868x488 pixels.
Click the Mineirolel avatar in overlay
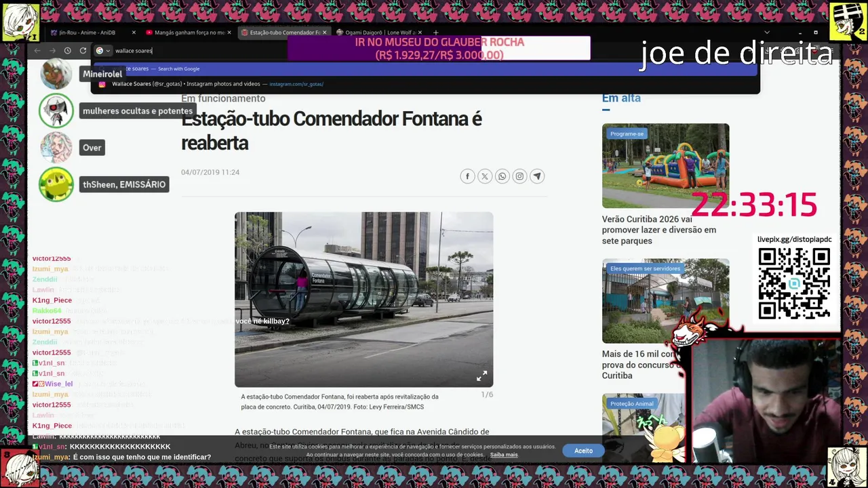[56, 73]
